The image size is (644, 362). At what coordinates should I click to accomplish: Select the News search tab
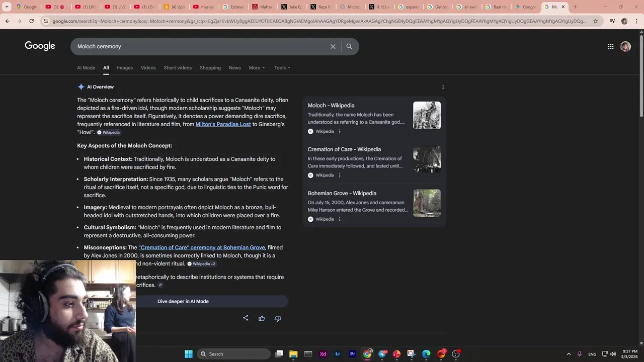(x=235, y=68)
